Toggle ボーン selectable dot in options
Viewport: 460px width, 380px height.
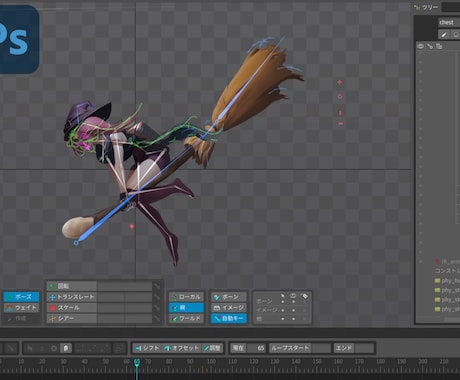click(x=283, y=302)
